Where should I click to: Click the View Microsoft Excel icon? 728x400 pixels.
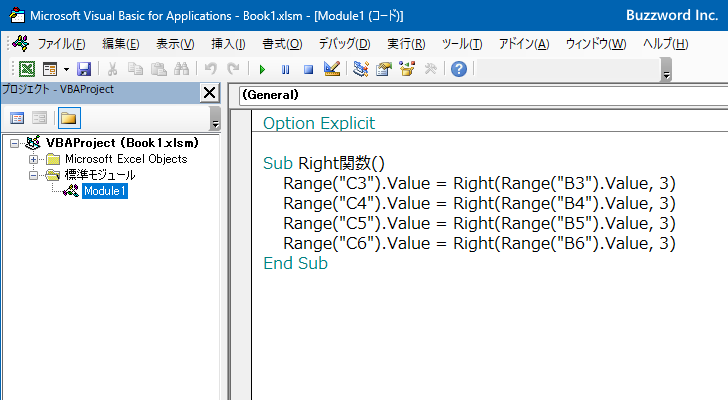pos(26,69)
